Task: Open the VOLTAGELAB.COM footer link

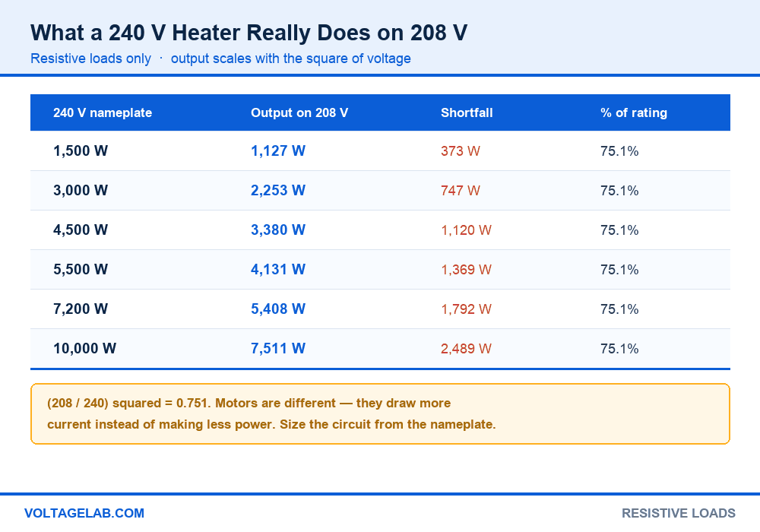Action: pyautogui.click(x=84, y=513)
